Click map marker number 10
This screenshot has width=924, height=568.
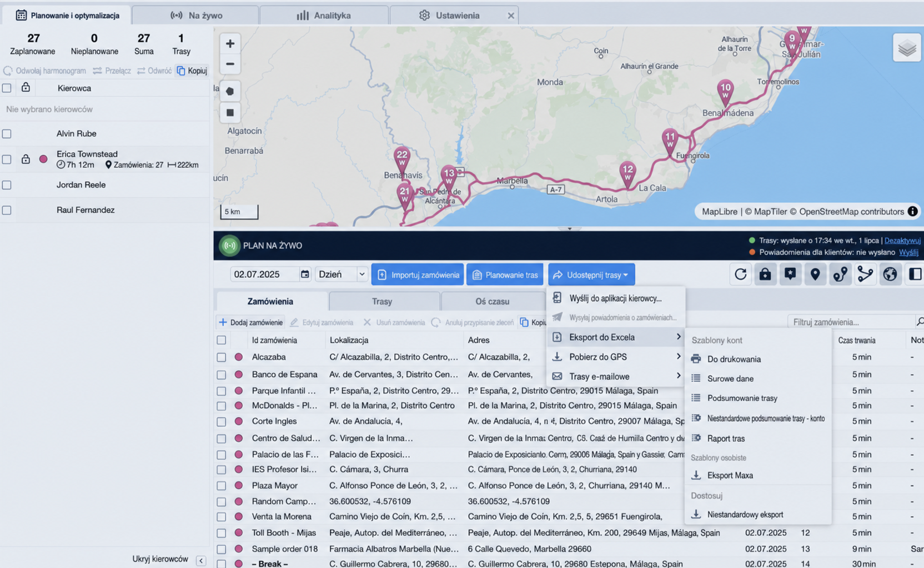point(725,93)
